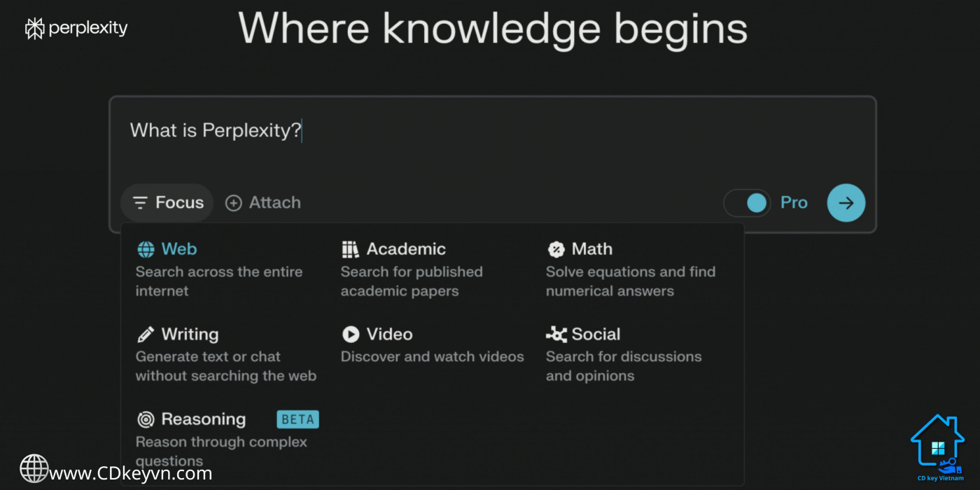This screenshot has height=490, width=980.
Task: Click the BETA badge beside Reasoning
Action: coord(298,419)
